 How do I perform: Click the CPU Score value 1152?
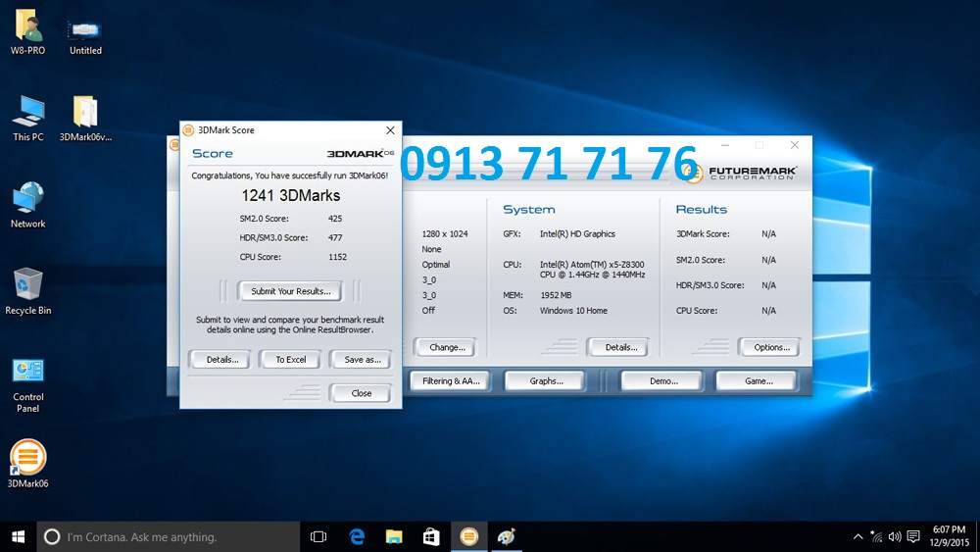tap(337, 257)
